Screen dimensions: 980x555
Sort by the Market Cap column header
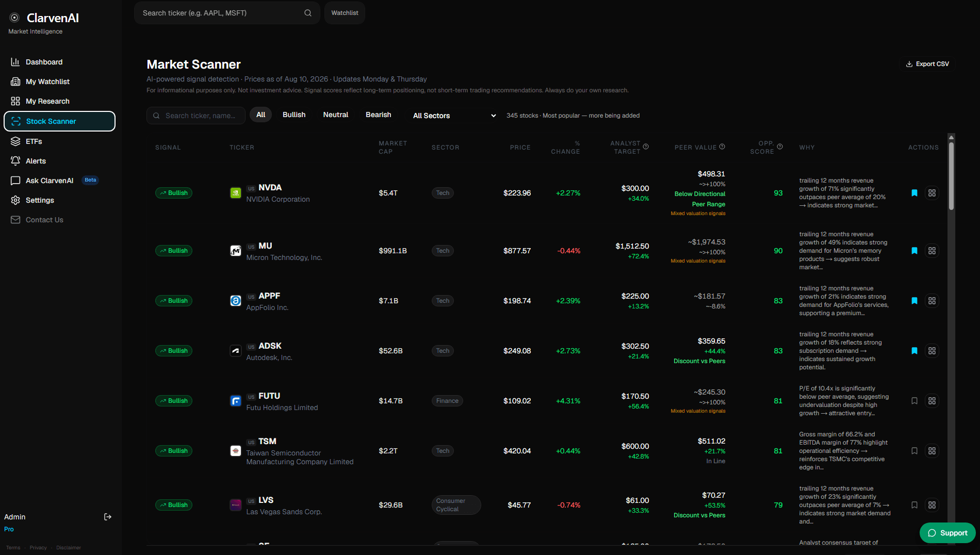click(393, 148)
